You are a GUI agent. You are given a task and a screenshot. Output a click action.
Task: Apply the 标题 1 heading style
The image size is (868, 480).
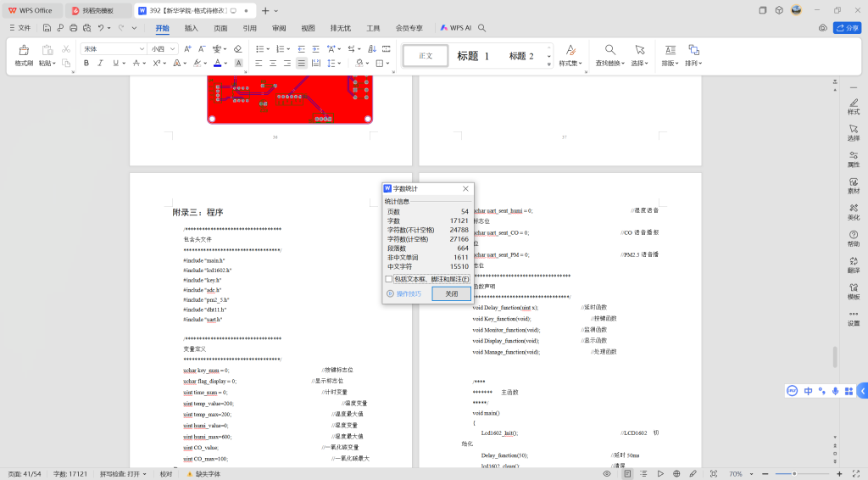tap(473, 56)
